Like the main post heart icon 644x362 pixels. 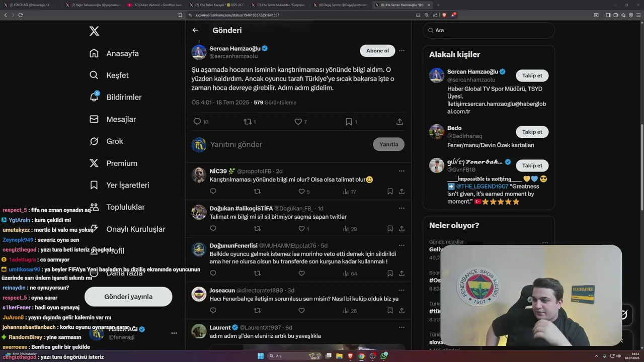pyautogui.click(x=298, y=122)
